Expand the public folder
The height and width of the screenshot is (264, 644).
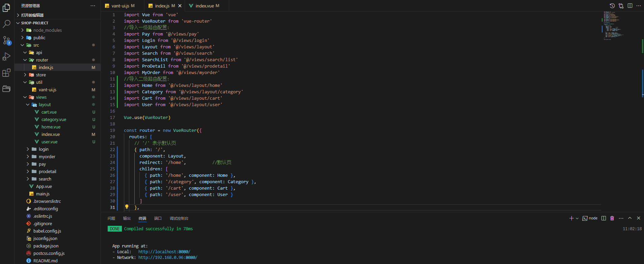pyautogui.click(x=58, y=38)
